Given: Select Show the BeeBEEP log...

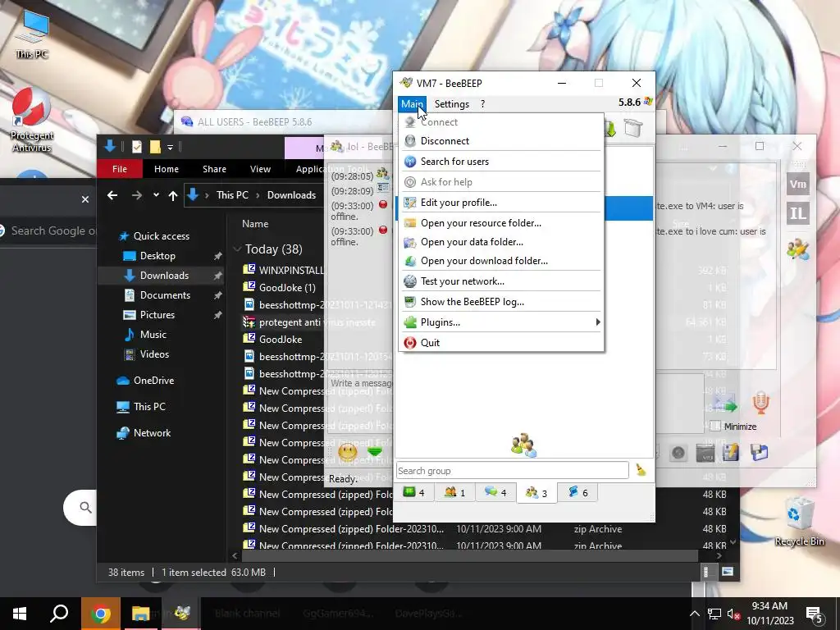Looking at the screenshot, I should (x=501, y=302).
